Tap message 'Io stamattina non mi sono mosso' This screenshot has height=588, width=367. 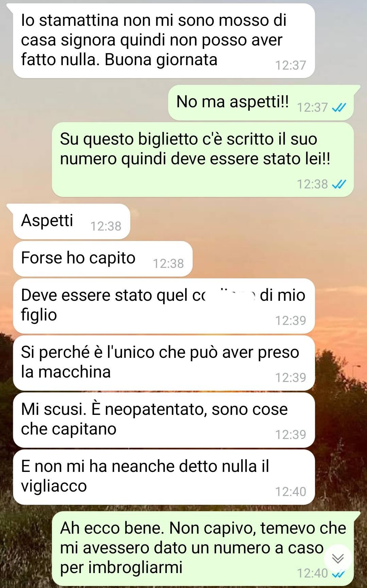point(164,41)
